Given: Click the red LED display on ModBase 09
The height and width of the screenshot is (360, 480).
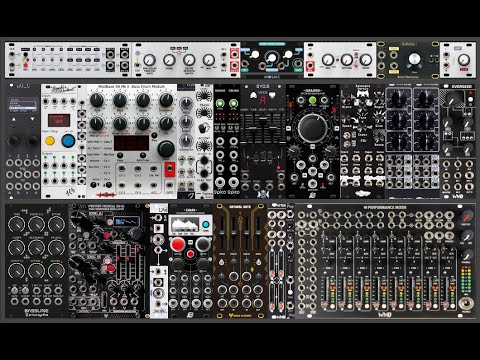Looking at the screenshot, I should pos(131,143).
